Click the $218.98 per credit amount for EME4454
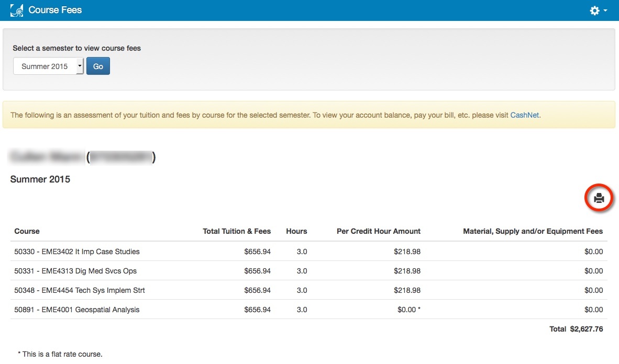This screenshot has width=619, height=364. click(x=407, y=290)
